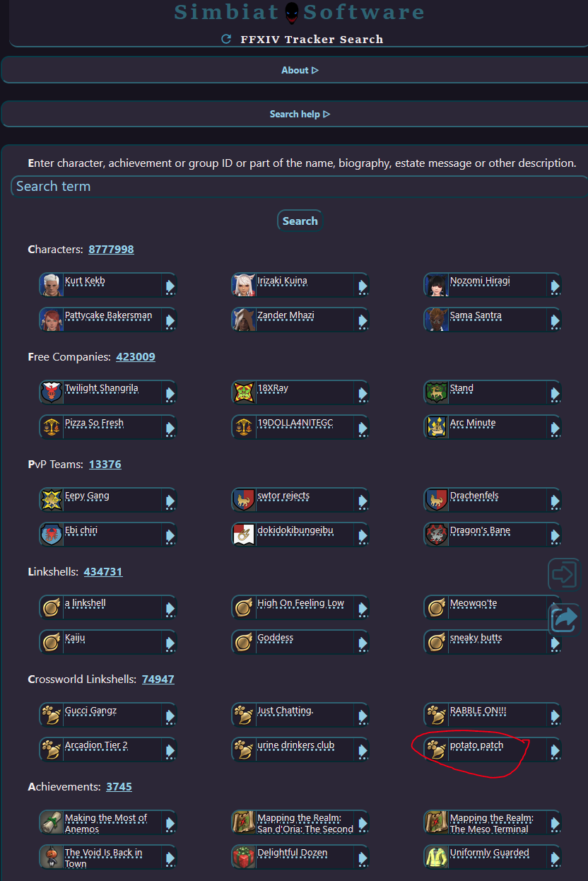This screenshot has height=881, width=588.
Task: Click the refresh icon beside FFXIV Tracker Search
Action: (x=226, y=40)
